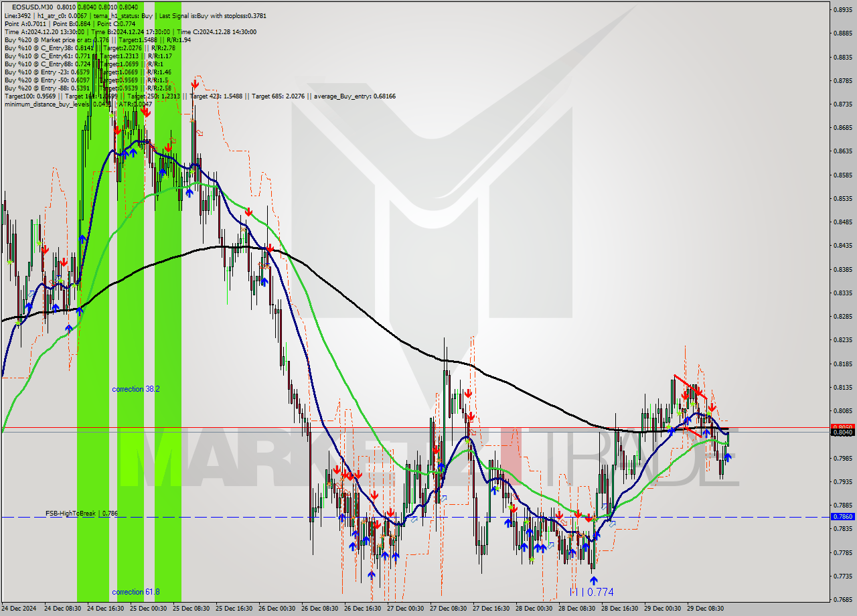Click the 0.8685 price scale label
Viewport: 857px width, 616px height.
pyautogui.click(x=842, y=127)
